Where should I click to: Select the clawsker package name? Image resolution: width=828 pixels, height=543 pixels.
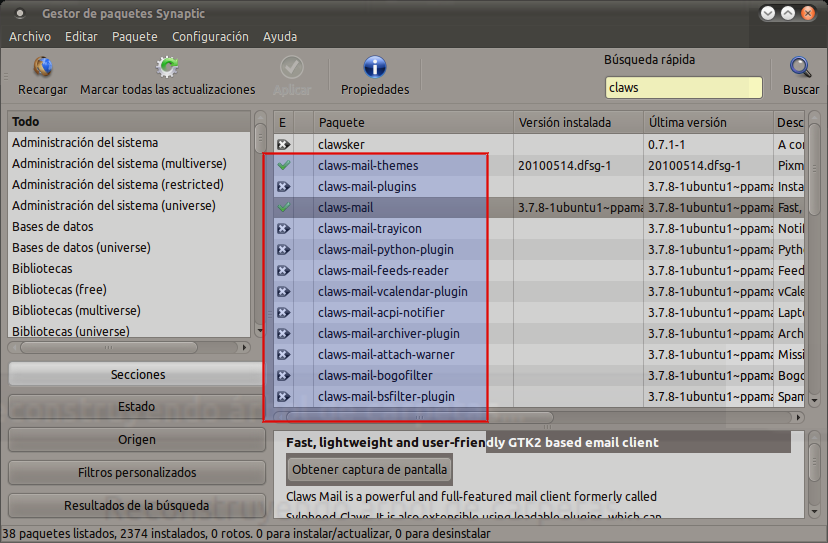pyautogui.click(x=341, y=144)
